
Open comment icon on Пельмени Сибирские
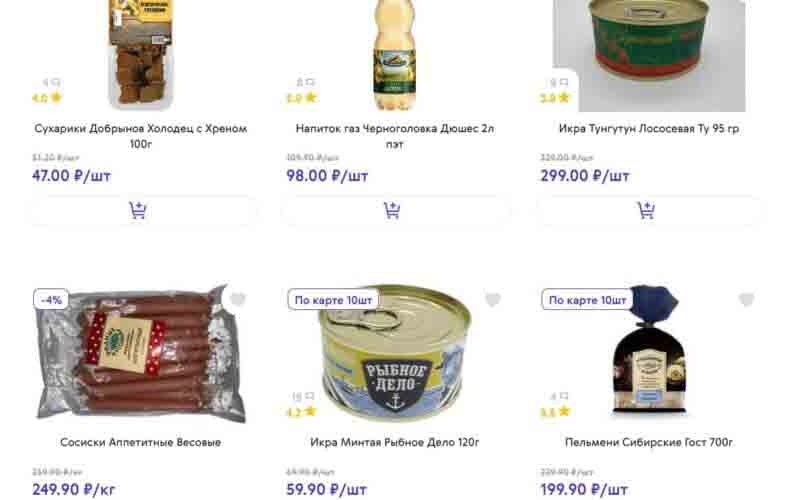click(564, 396)
